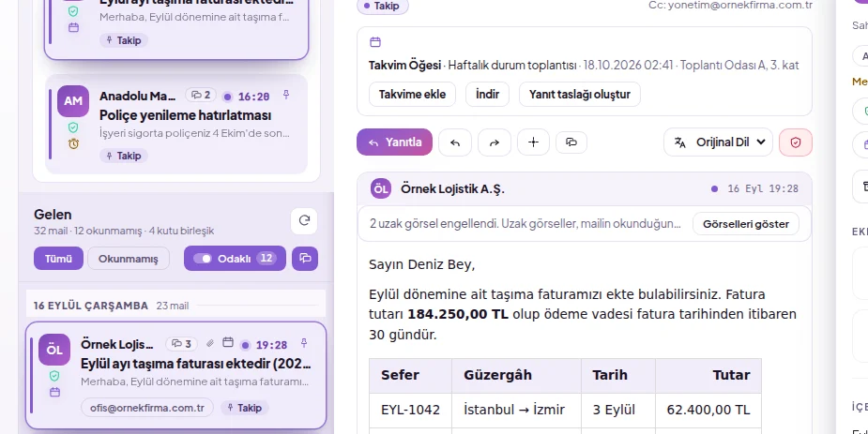The height and width of the screenshot is (434, 868).
Task: Click the Cc address yonetim@ornekfirma.com.tr
Action: click(740, 6)
